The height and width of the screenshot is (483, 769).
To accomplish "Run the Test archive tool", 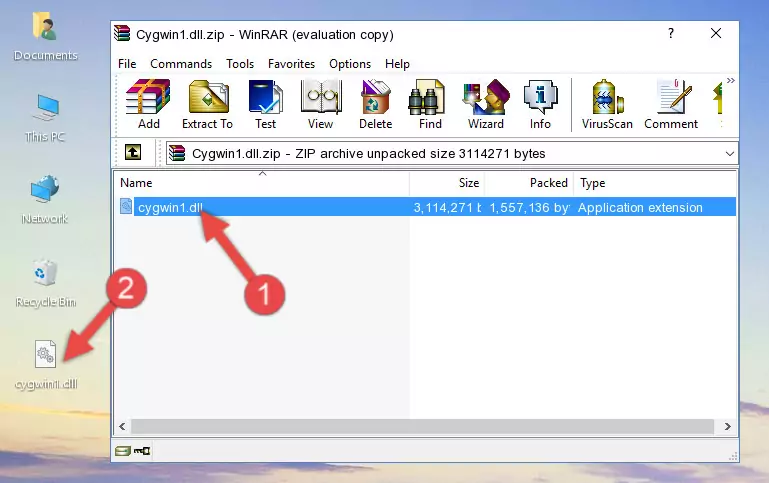I will click(265, 104).
